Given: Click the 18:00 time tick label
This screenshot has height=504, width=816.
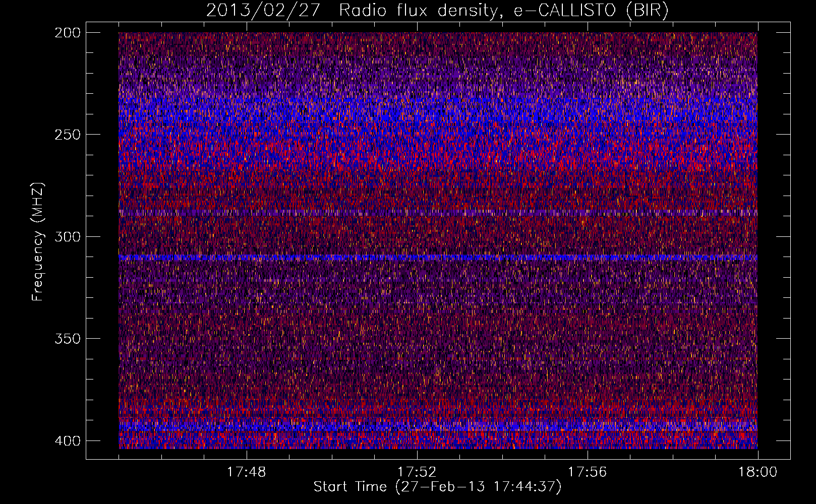Looking at the screenshot, I should [757, 472].
